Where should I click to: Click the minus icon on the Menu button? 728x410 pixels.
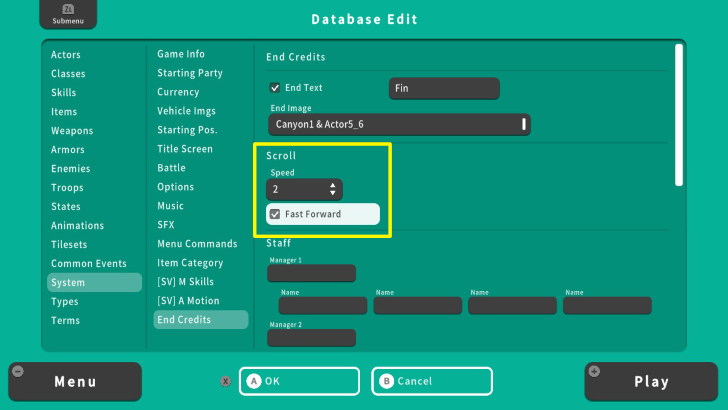(x=18, y=371)
